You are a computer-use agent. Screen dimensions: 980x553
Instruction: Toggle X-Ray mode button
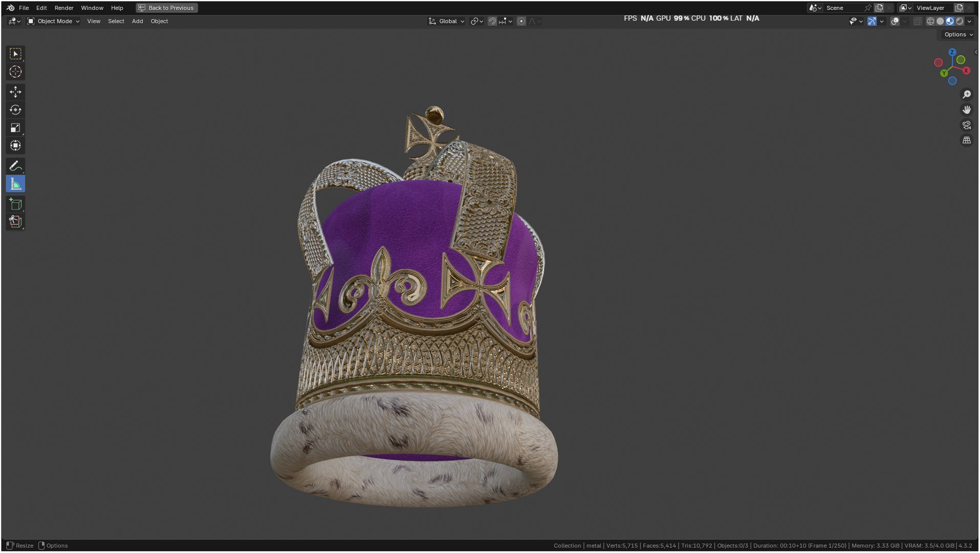(918, 21)
